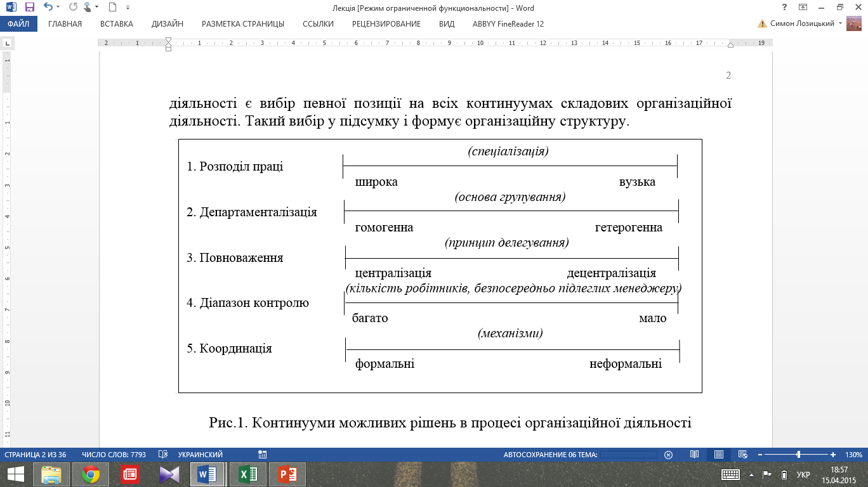The image size is (868, 487).
Task: Click the 130% zoom level
Action: tap(853, 455)
